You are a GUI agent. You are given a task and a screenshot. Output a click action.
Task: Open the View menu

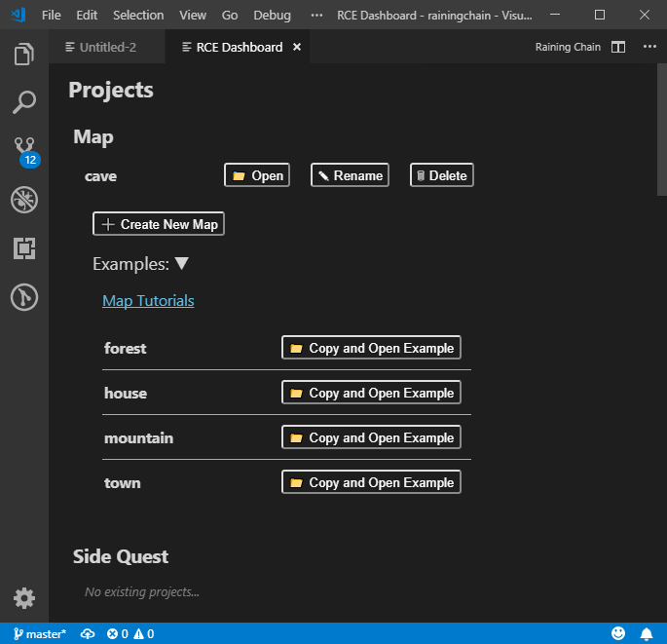pyautogui.click(x=193, y=16)
